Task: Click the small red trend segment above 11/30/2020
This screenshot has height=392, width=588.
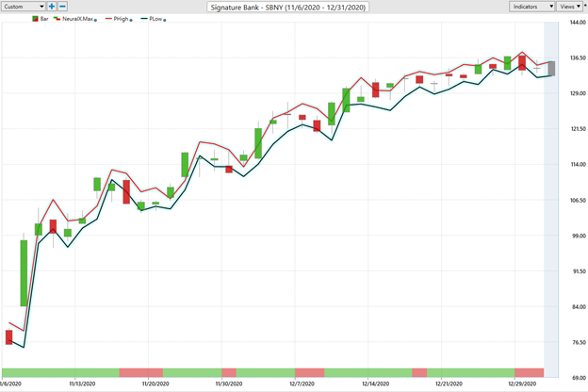Action: (x=229, y=372)
